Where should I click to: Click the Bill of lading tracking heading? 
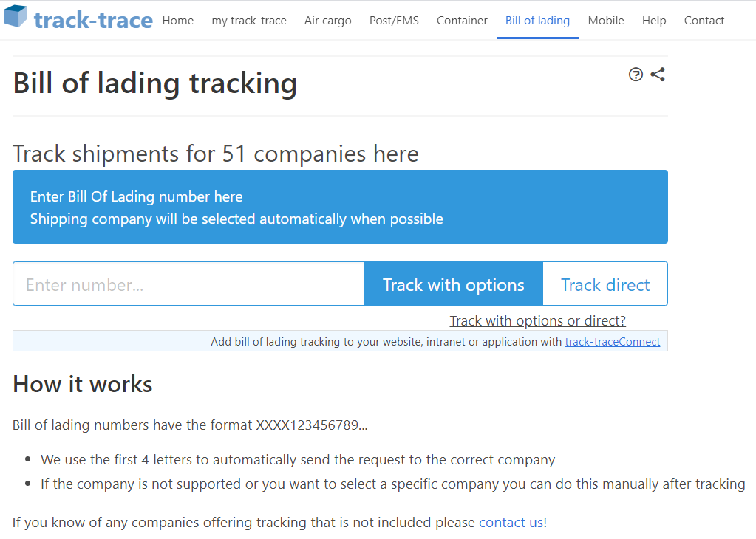point(154,83)
